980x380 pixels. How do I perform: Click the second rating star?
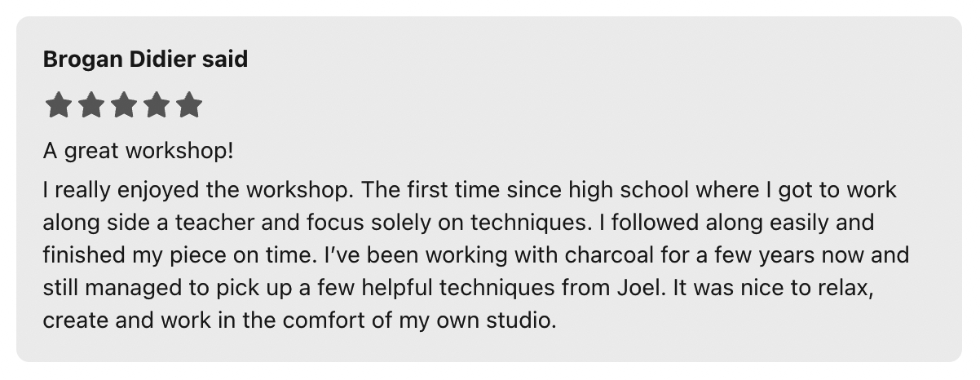(90, 105)
